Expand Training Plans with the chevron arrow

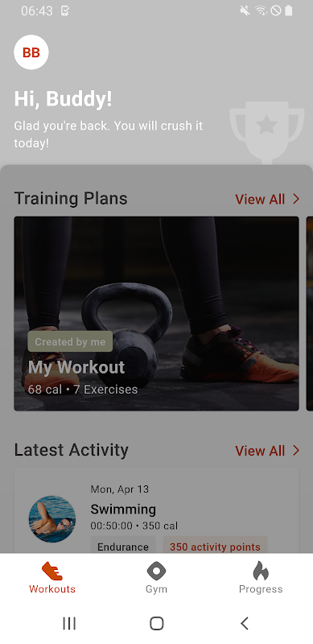[296, 199]
